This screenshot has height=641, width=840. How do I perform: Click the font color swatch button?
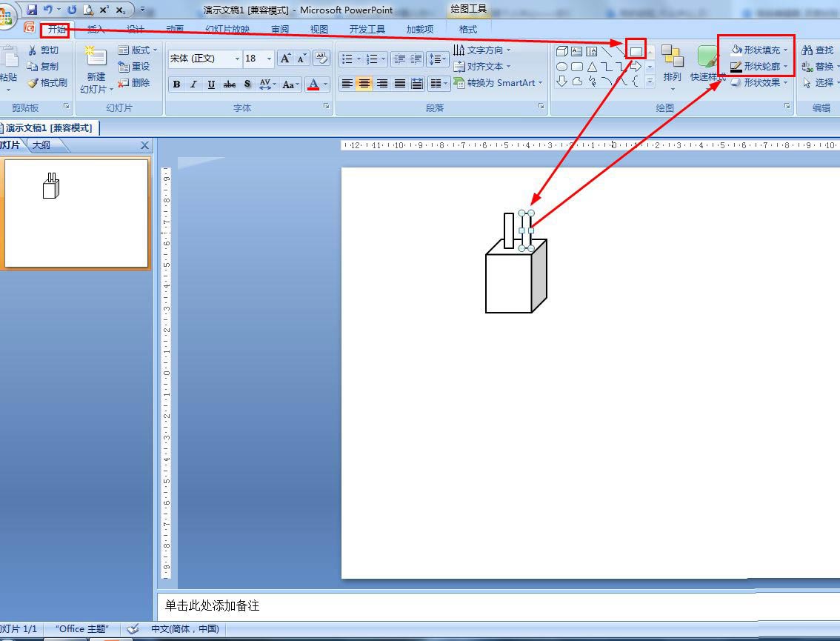tap(313, 84)
